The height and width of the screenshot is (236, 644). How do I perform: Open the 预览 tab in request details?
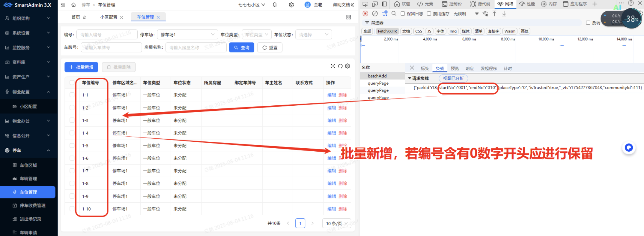click(x=455, y=68)
